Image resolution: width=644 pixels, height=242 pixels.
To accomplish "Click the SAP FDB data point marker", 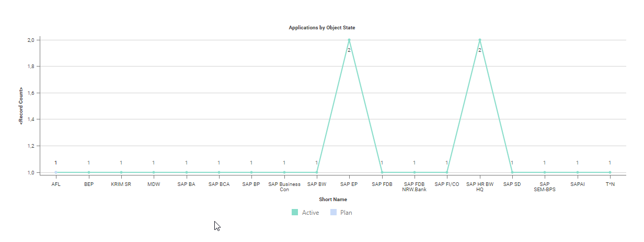I will pos(382,172).
